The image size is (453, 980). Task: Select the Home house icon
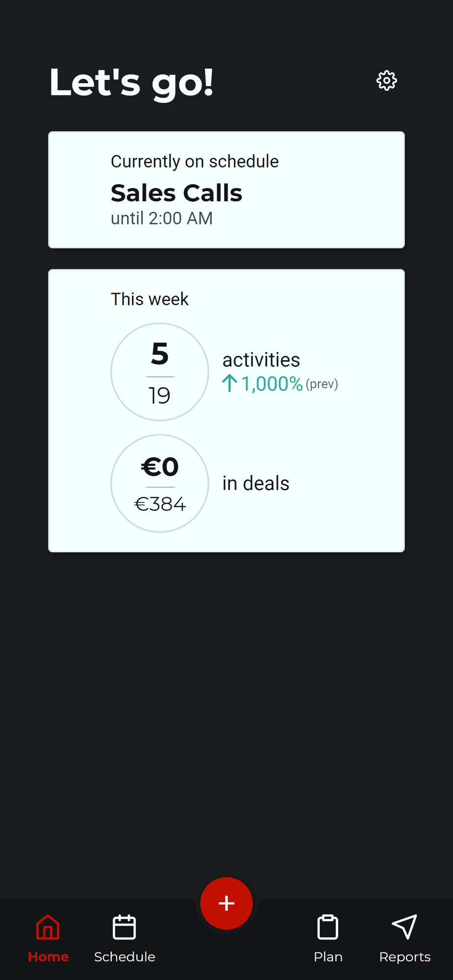tap(48, 927)
